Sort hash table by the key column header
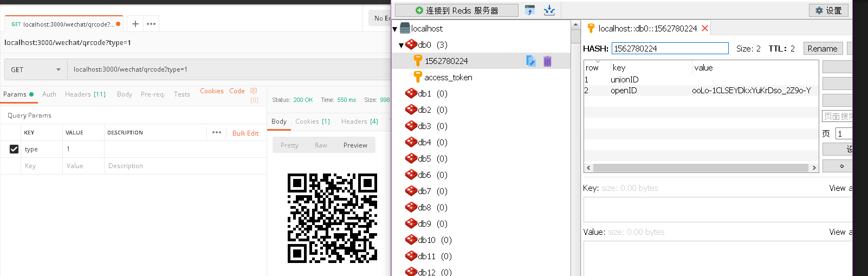Screen dimensions: 868x276 [x=650, y=67]
